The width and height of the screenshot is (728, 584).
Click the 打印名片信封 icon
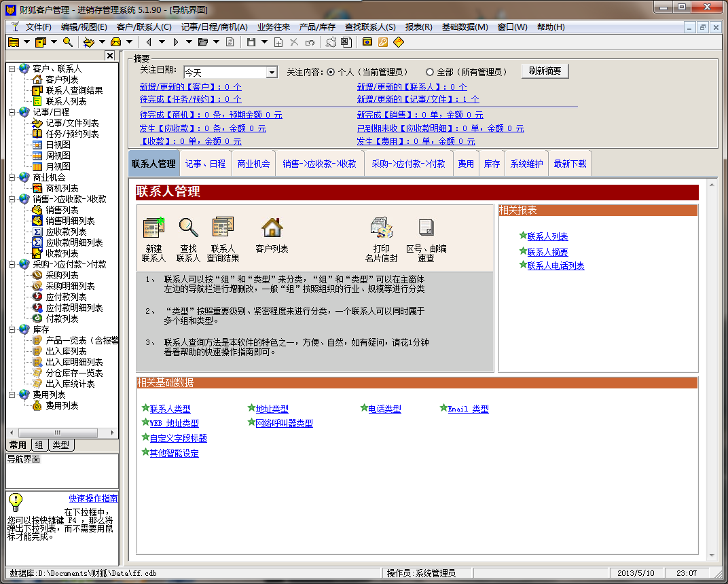(x=381, y=228)
